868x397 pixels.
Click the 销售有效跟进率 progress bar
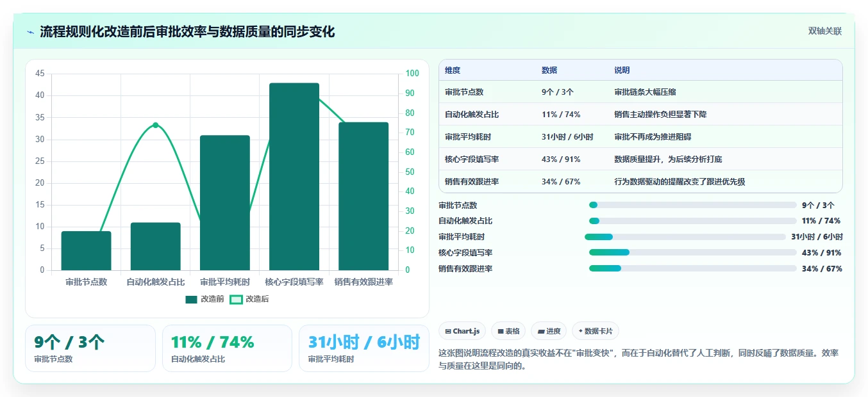[693, 269]
